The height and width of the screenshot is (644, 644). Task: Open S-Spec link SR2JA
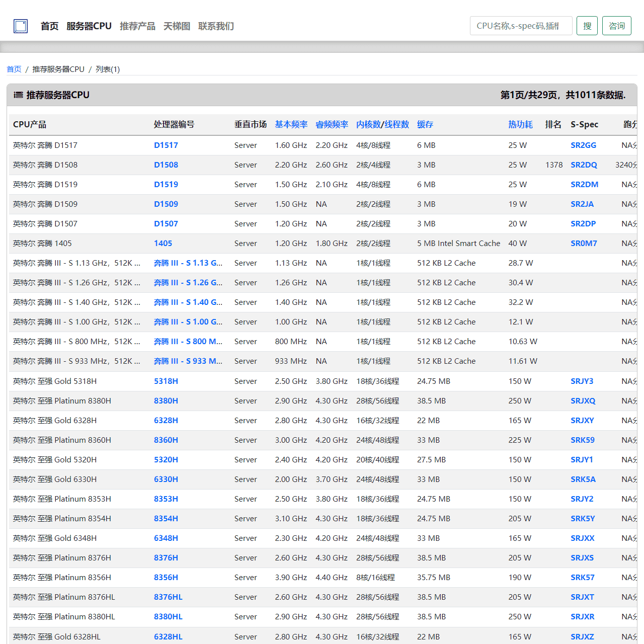582,204
